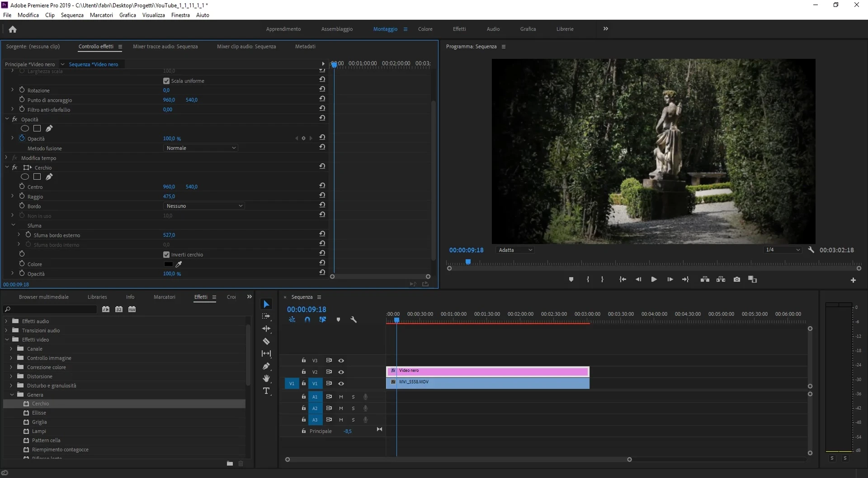Image resolution: width=868 pixels, height=478 pixels.
Task: Select the Pen tool in the tools panel
Action: [266, 366]
